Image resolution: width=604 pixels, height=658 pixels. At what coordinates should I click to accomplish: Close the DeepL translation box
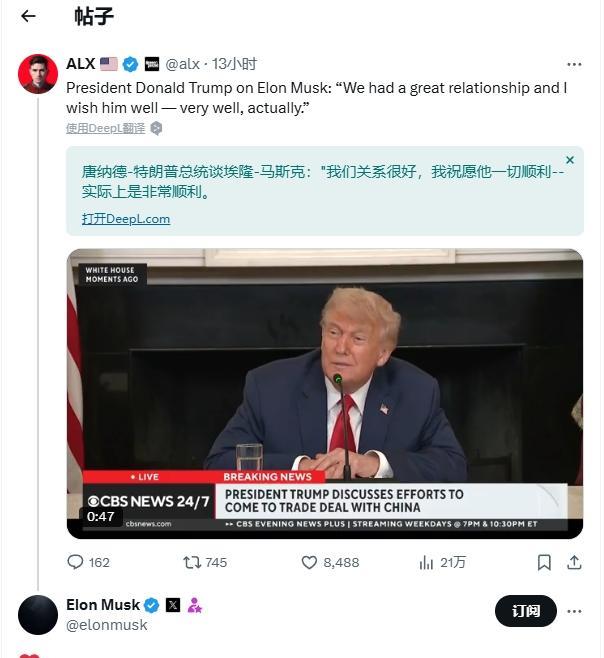(x=570, y=160)
